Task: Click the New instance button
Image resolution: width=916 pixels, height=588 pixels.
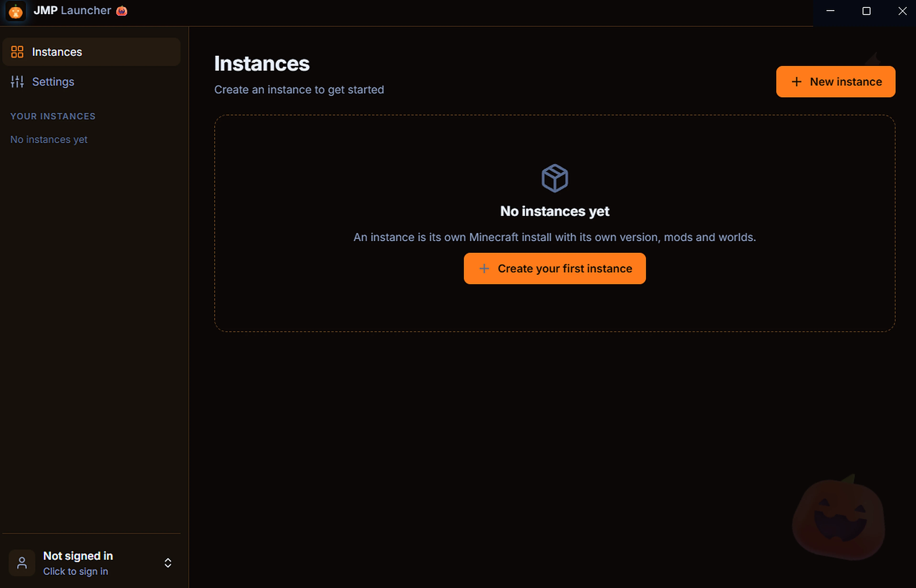Action: [835, 81]
